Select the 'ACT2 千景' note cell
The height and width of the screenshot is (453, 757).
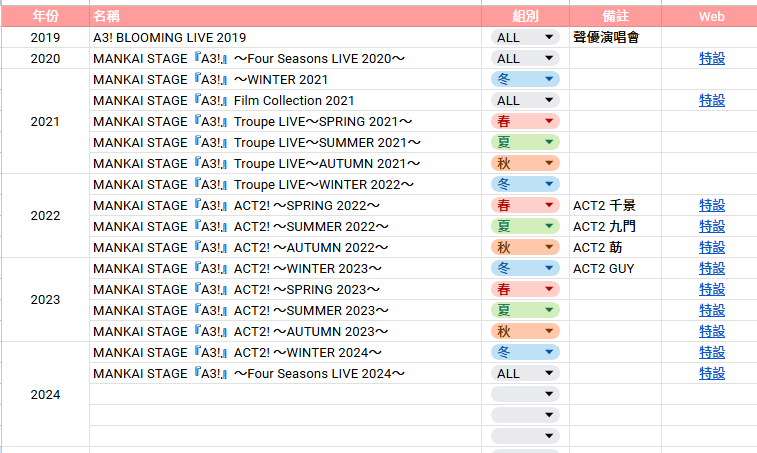pyautogui.click(x=616, y=205)
